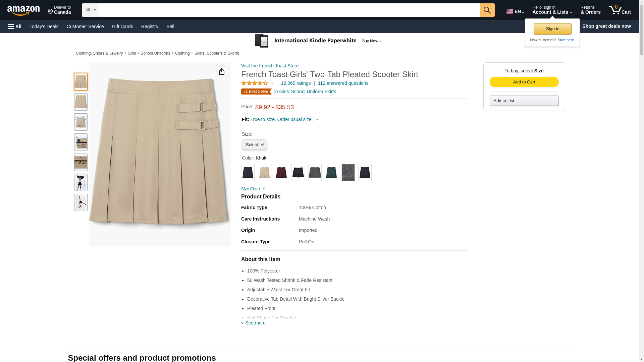Select the last product thumbnail of cartwheeling girl
Image resolution: width=644 pixels, height=362 pixels.
tap(81, 202)
